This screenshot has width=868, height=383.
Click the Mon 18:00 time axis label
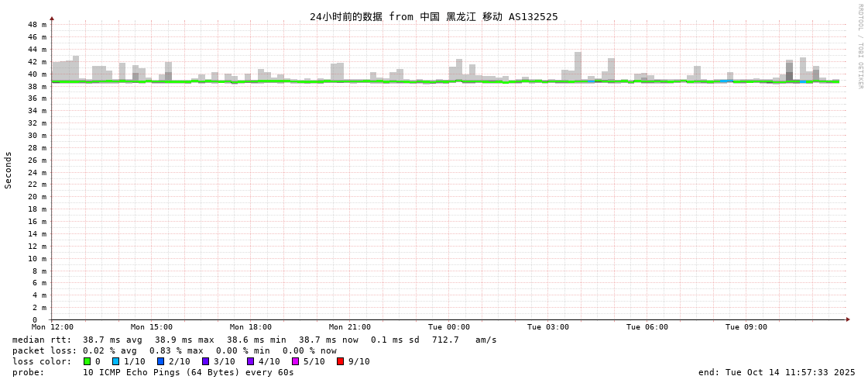click(x=251, y=327)
